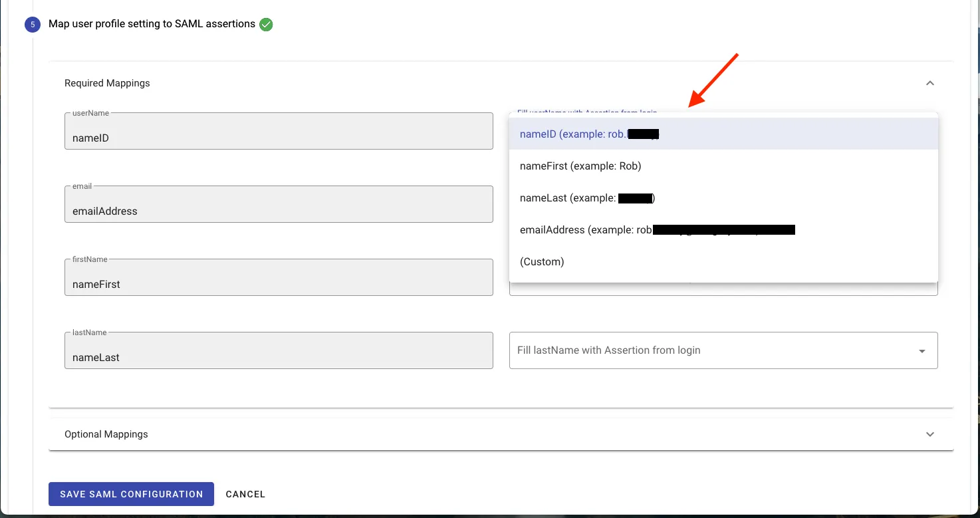The image size is (980, 518).
Task: Click the Cancel button
Action: tap(245, 494)
